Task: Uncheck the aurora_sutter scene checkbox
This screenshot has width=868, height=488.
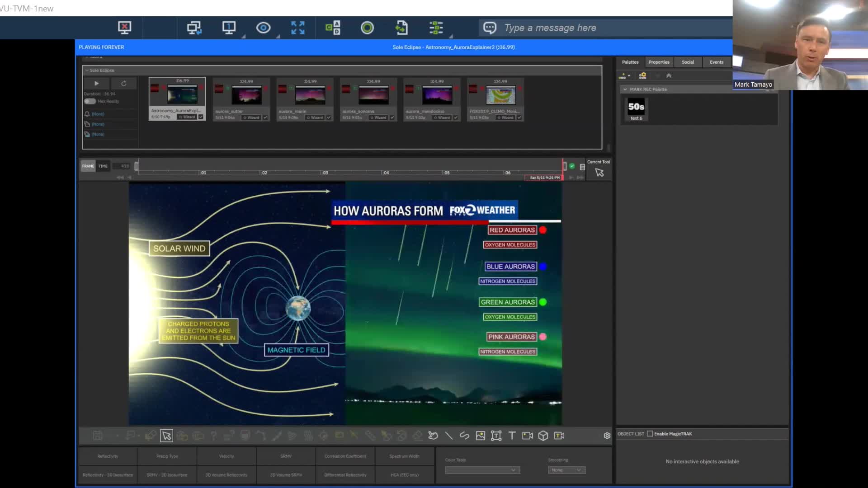Action: (265, 117)
